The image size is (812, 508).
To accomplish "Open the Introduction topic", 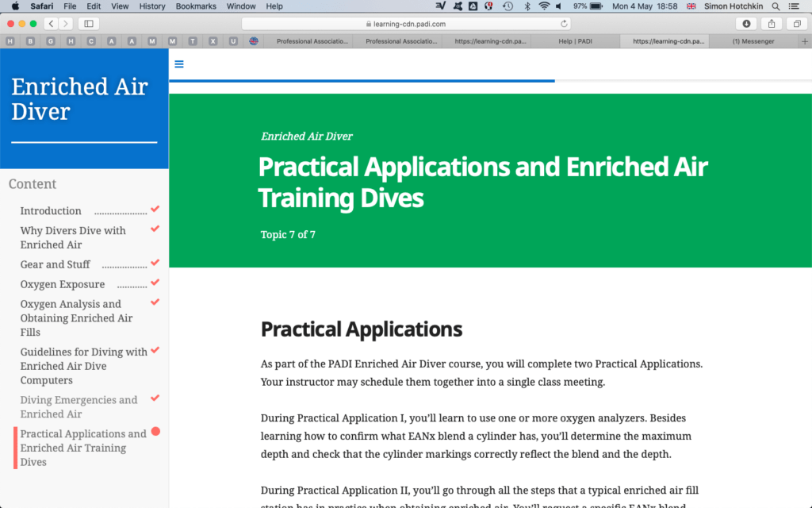I will point(51,211).
